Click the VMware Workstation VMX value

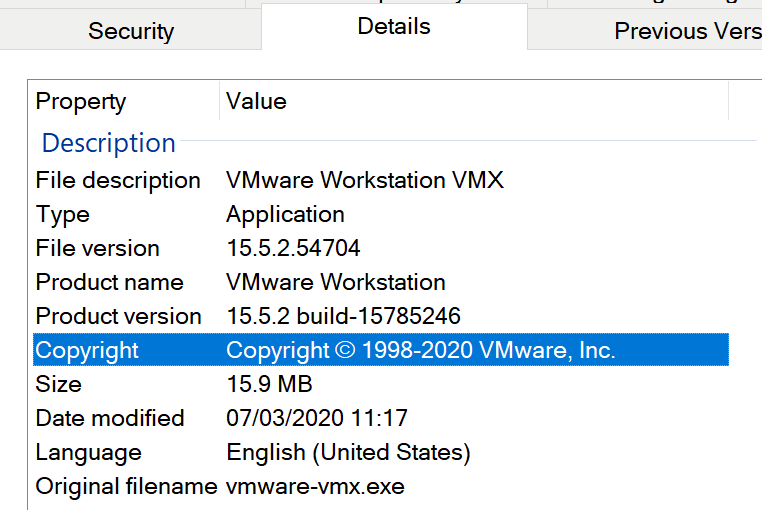click(365, 180)
